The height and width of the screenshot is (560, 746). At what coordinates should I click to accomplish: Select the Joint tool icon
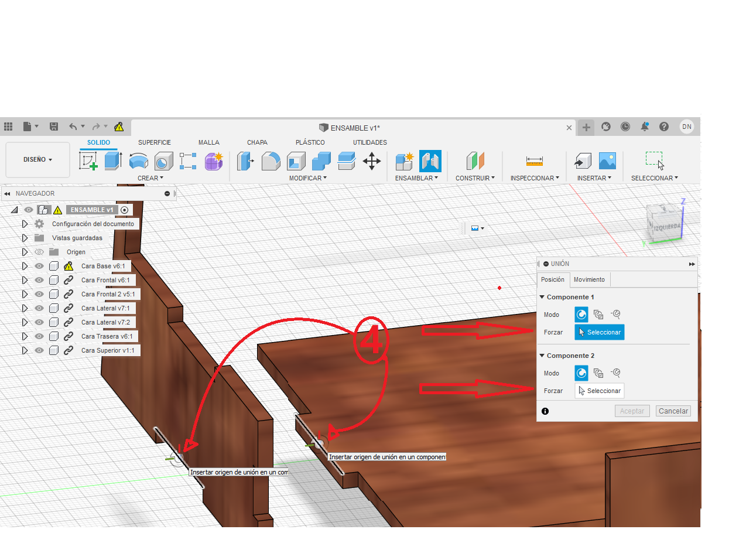(430, 161)
